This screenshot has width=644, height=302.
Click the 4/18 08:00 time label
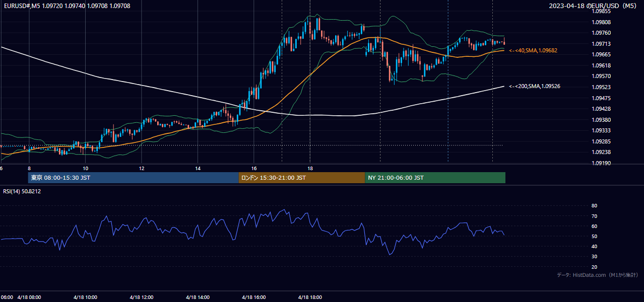point(29,297)
